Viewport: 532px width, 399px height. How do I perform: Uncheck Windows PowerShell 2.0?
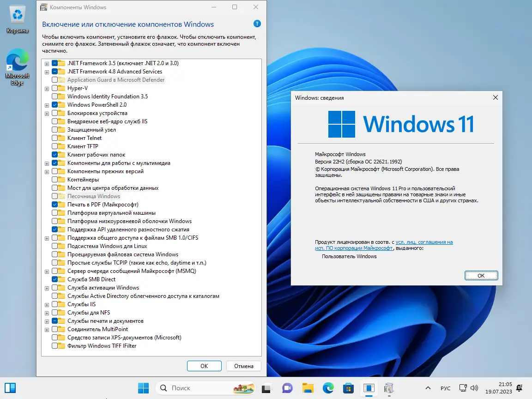coord(54,105)
